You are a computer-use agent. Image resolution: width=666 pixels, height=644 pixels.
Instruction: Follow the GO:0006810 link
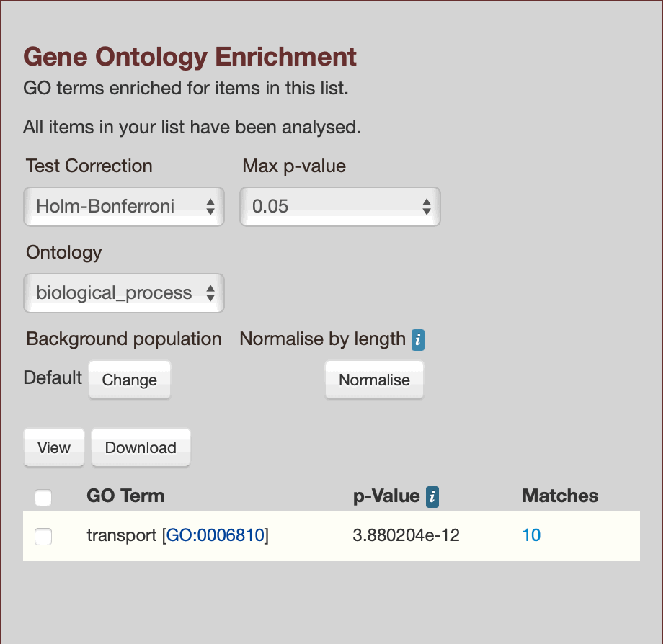(216, 535)
